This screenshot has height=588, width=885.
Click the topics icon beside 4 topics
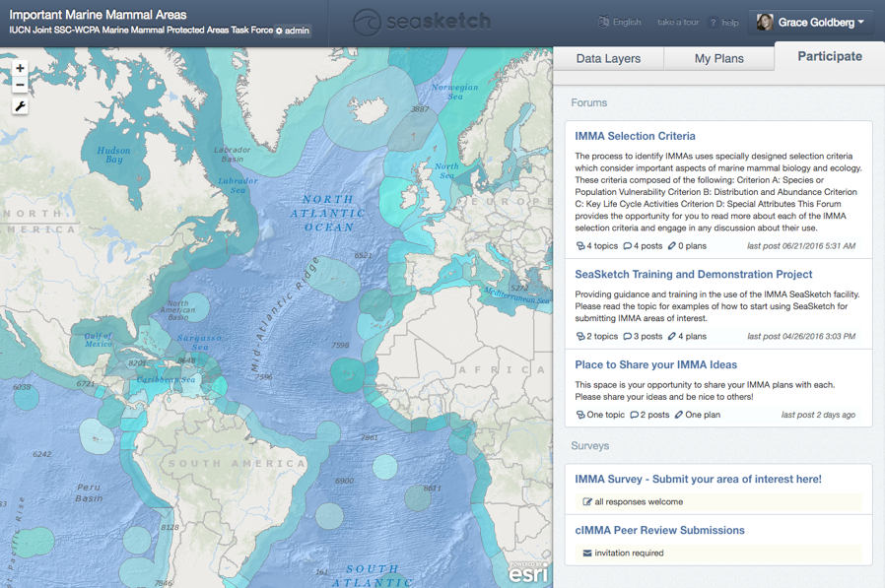pyautogui.click(x=580, y=246)
